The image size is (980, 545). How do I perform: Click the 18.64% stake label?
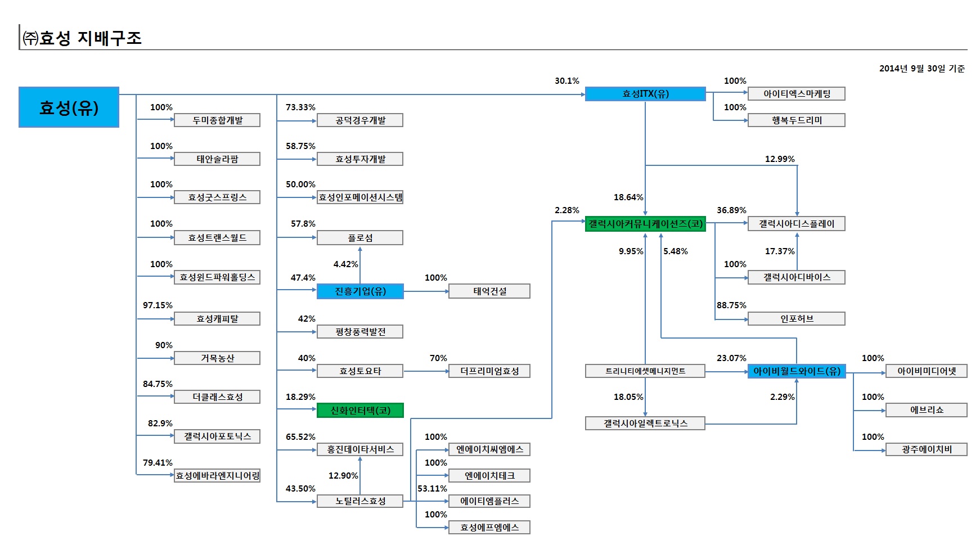628,197
